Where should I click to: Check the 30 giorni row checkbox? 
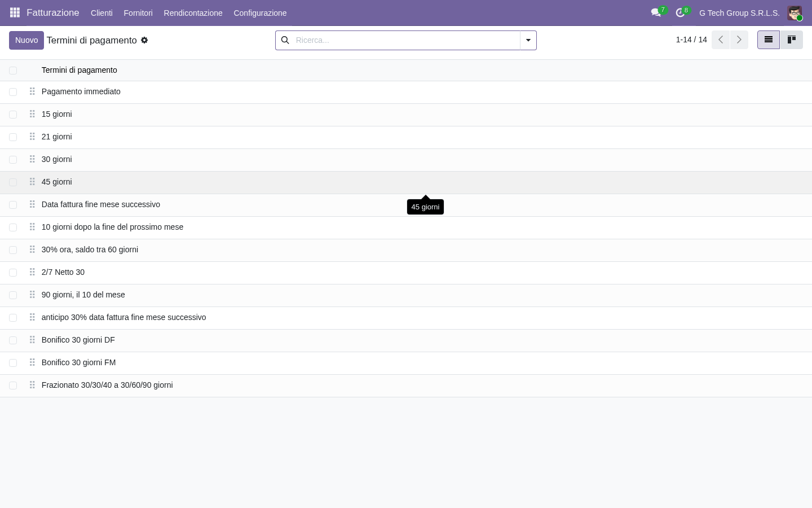tap(13, 160)
